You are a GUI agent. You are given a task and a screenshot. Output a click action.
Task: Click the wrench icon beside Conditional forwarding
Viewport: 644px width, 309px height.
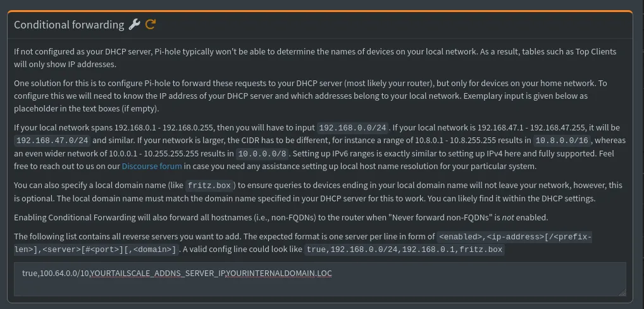tap(134, 25)
